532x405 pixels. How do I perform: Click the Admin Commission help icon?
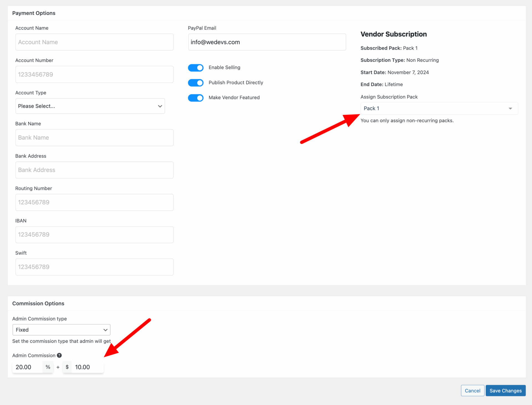tap(60, 355)
